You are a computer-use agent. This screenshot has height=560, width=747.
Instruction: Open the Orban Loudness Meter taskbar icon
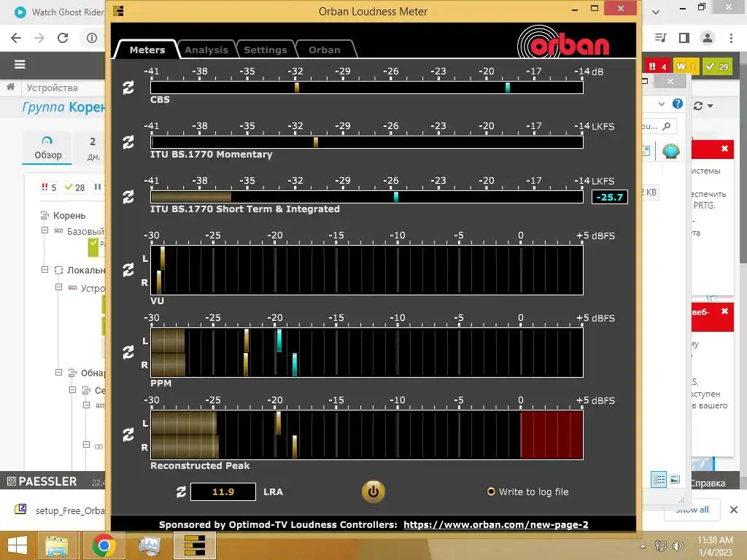click(x=194, y=545)
